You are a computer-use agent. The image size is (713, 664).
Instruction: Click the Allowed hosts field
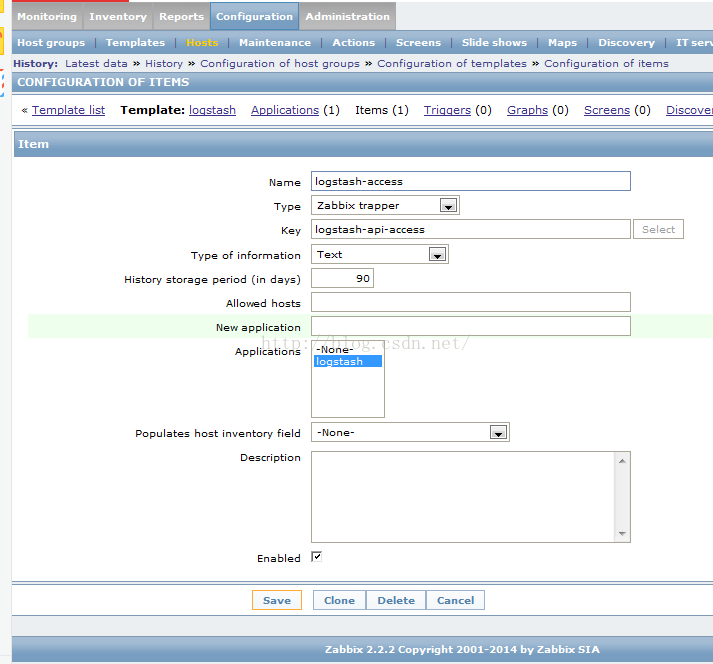471,302
